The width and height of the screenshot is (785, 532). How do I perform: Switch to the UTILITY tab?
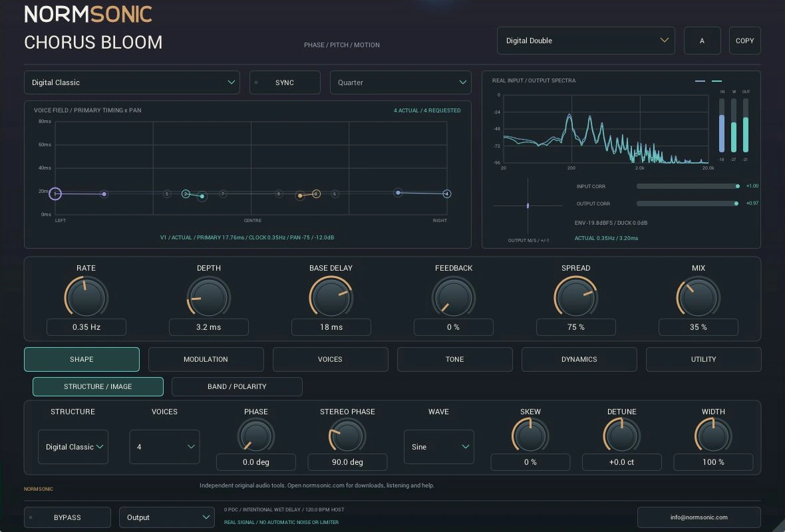[703, 359]
